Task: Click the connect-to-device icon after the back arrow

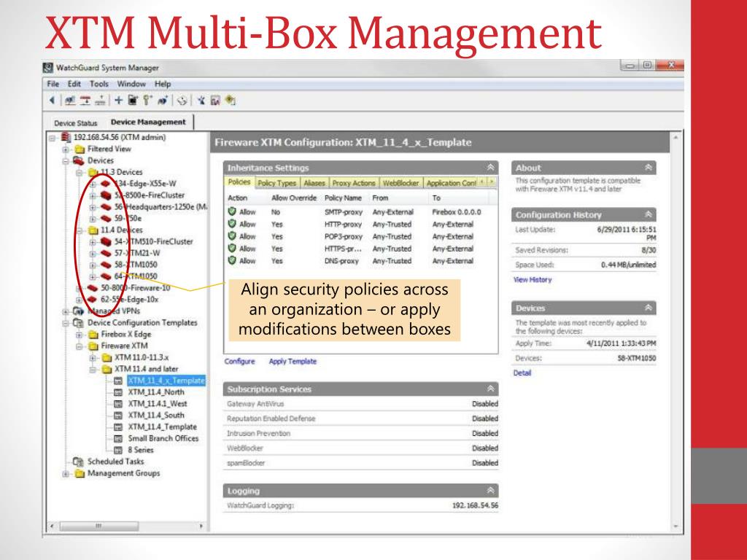Action: click(x=70, y=101)
